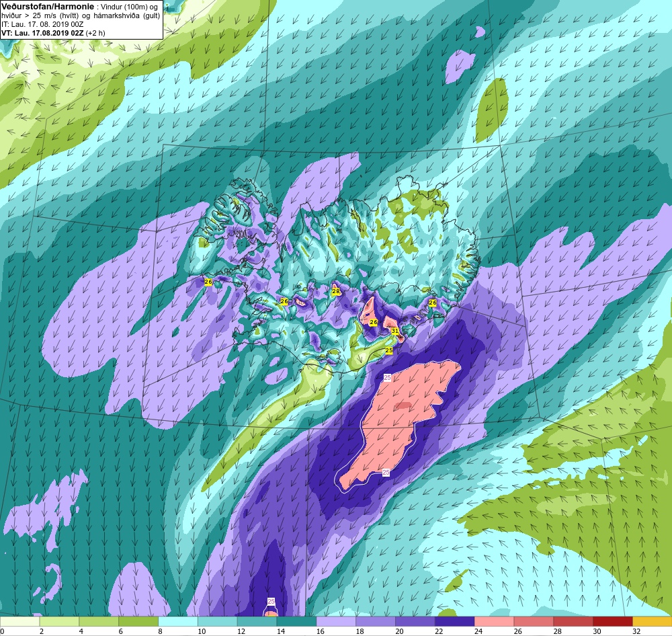
Task: Click the yellow 31 gust label
Action: pyautogui.click(x=394, y=331)
